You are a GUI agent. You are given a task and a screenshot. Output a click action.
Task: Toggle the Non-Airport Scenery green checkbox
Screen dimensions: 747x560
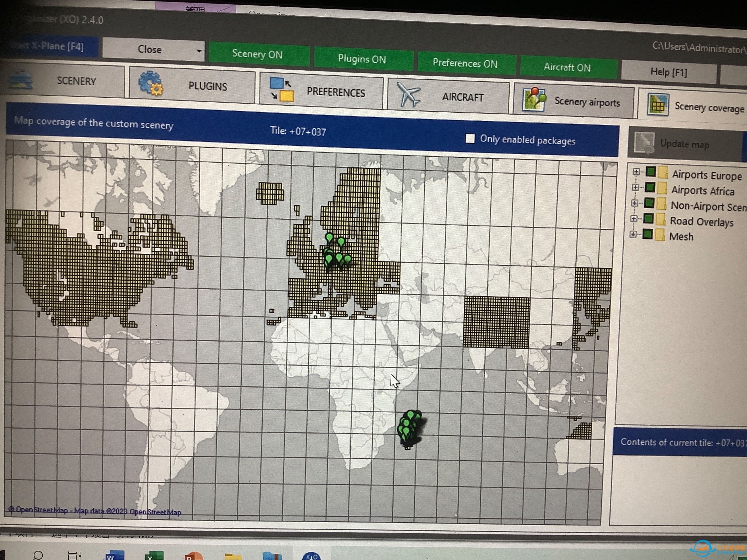tap(649, 203)
